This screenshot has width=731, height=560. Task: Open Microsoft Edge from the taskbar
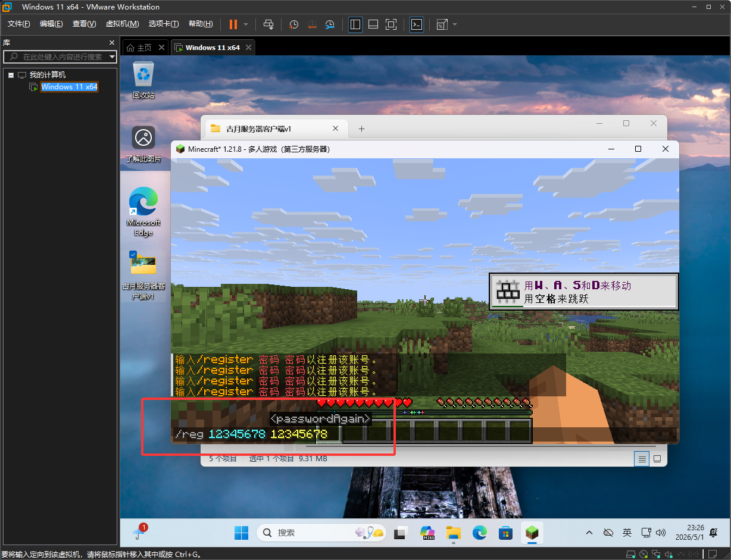pos(479,532)
